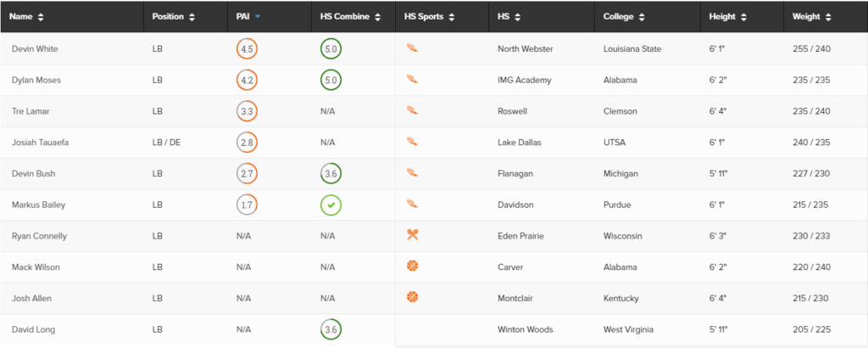The width and height of the screenshot is (868, 348).
Task: Toggle PAI column sort arrow
Action: [258, 17]
